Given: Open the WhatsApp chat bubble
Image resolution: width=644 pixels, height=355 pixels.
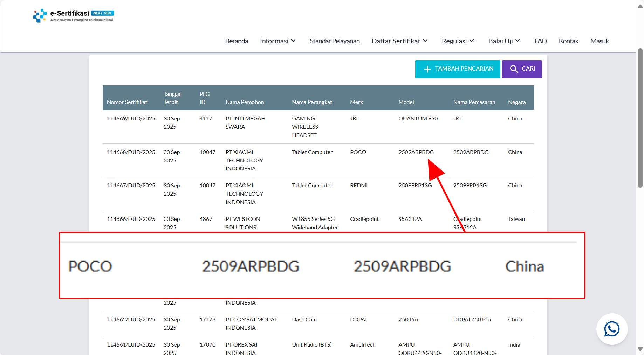Looking at the screenshot, I should 612,329.
